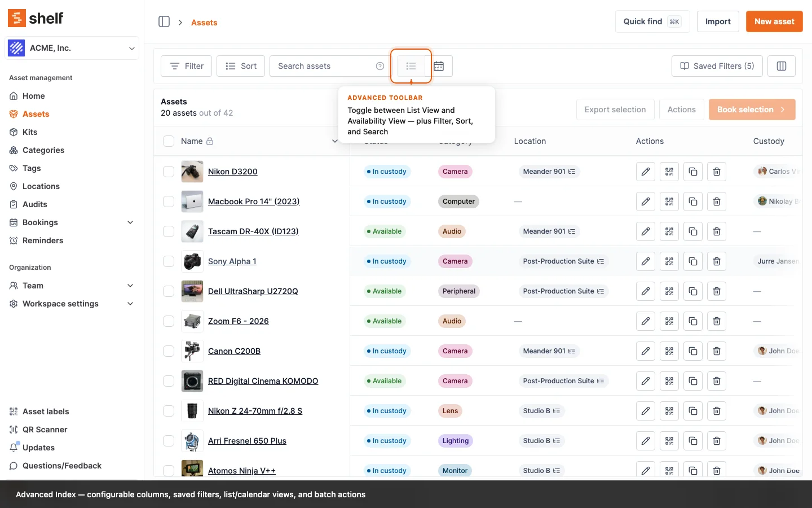
Task: Expand Workspace settings in sidebar
Action: tap(130, 304)
